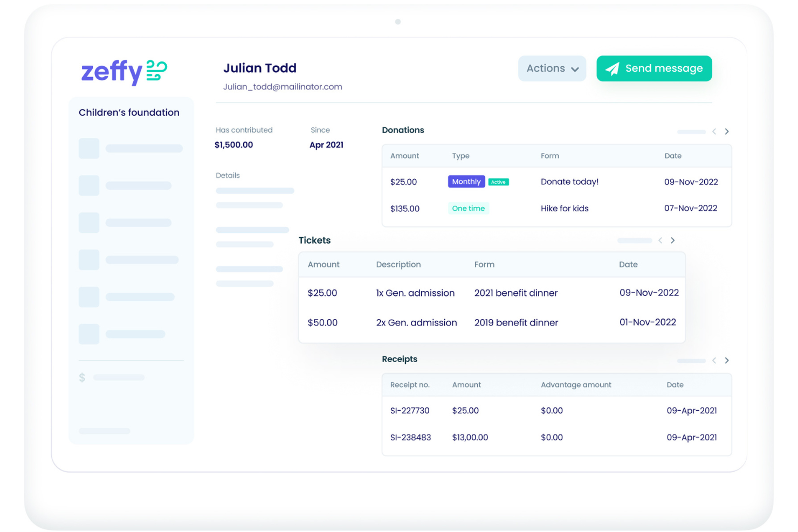This screenshot has height=532, width=798.
Task: Click the second sidebar navigation icon
Action: [89, 185]
